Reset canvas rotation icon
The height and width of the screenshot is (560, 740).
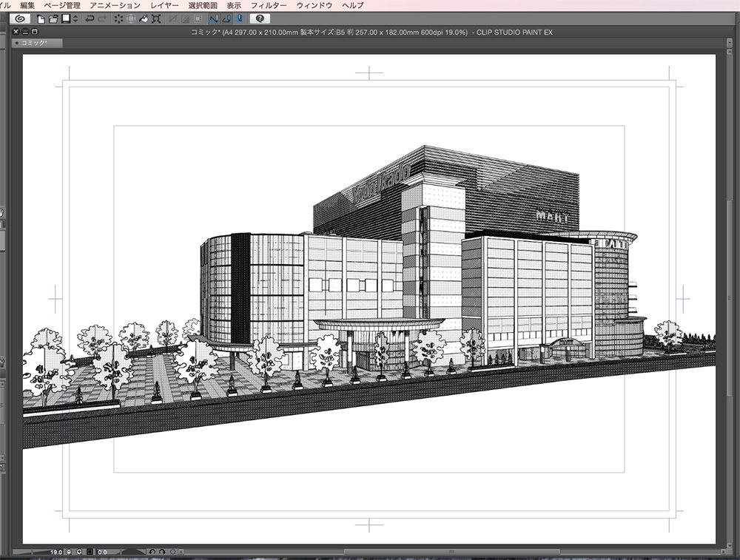point(172,552)
